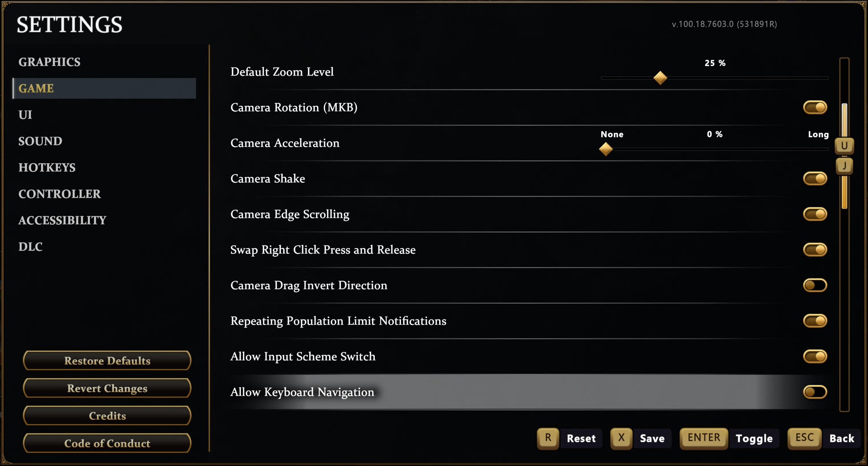The image size is (868, 466).
Task: Click the ENTER key icon for Toggle
Action: coord(703,438)
